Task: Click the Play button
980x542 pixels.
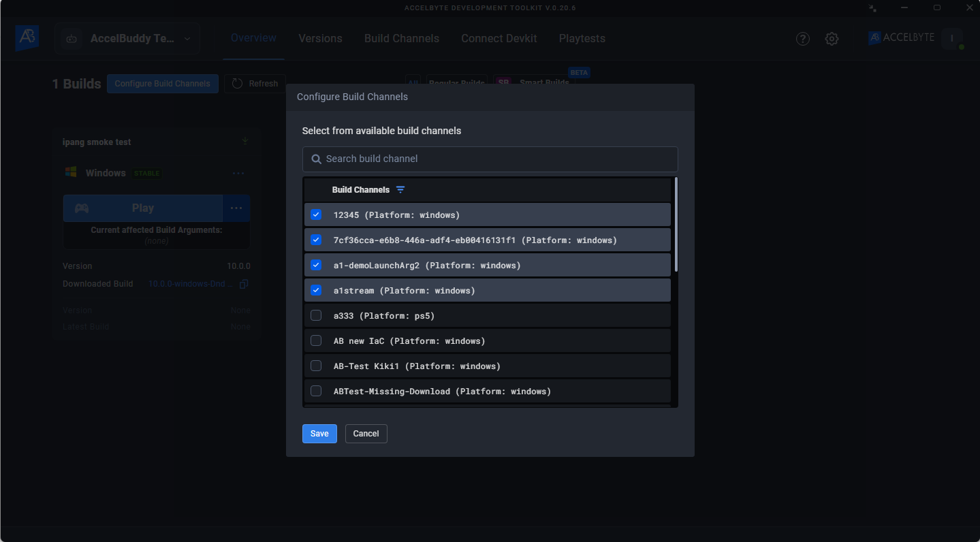Action: pyautogui.click(x=143, y=208)
